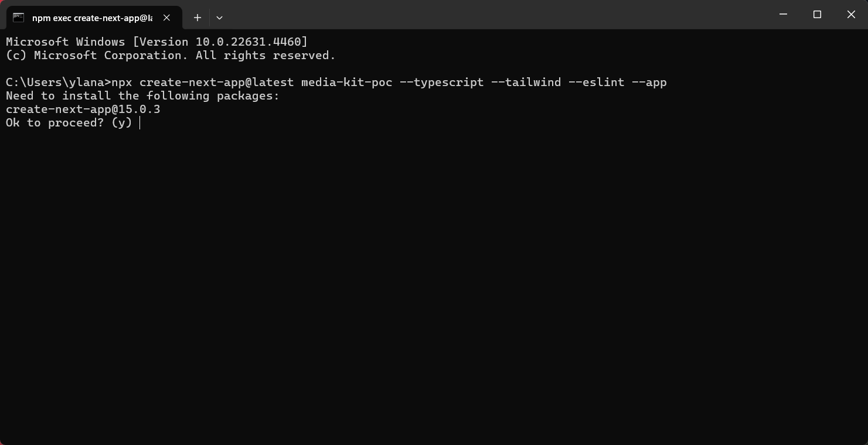Click the "create-next-app@latest" text in the command

(217, 83)
